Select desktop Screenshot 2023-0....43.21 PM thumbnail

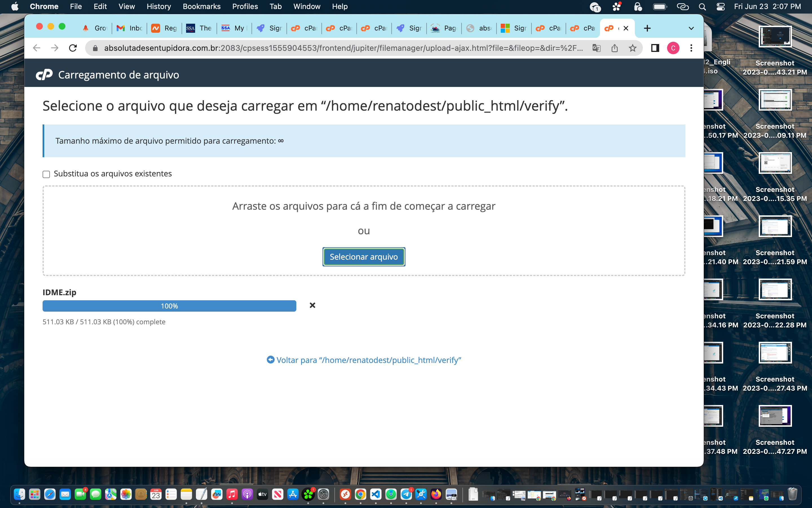(775, 37)
